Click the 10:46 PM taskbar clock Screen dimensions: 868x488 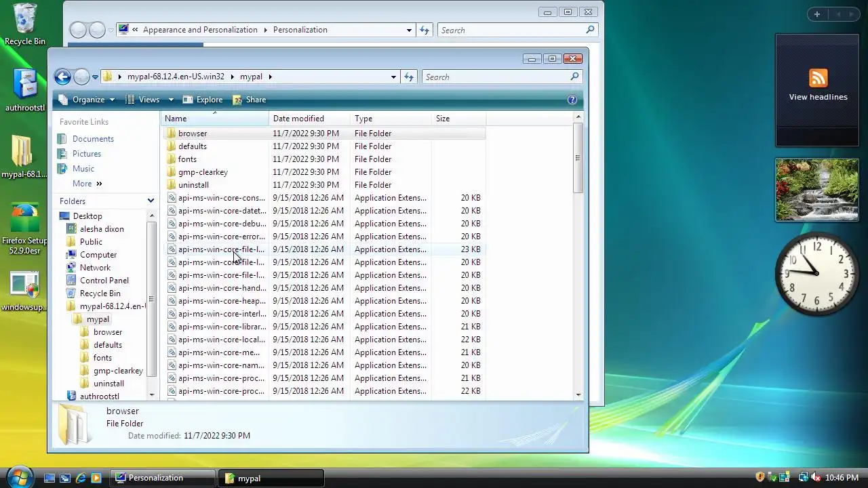point(842,478)
